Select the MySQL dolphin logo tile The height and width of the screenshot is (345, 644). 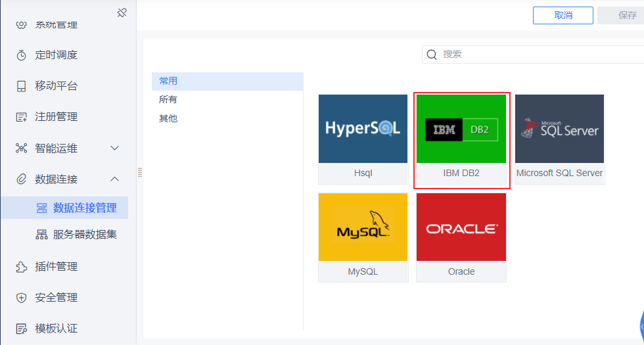click(x=363, y=227)
